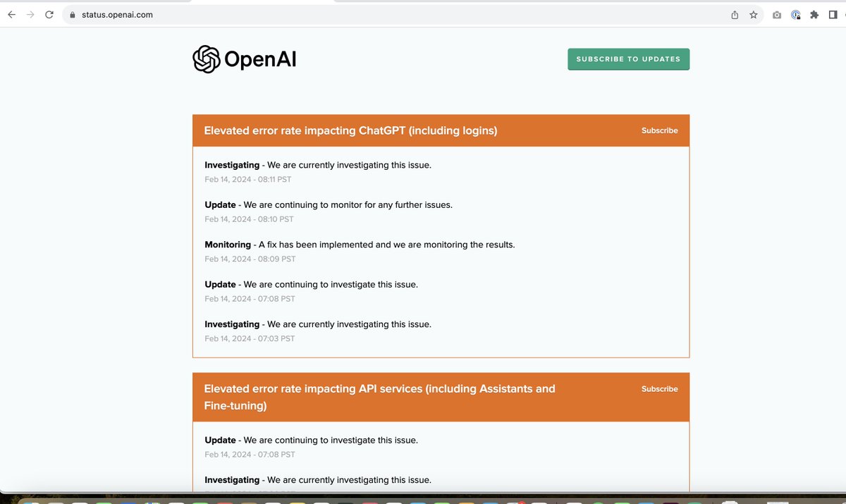Open the 1Password extension icon
Viewport: 846px width, 504px height.
(x=796, y=15)
